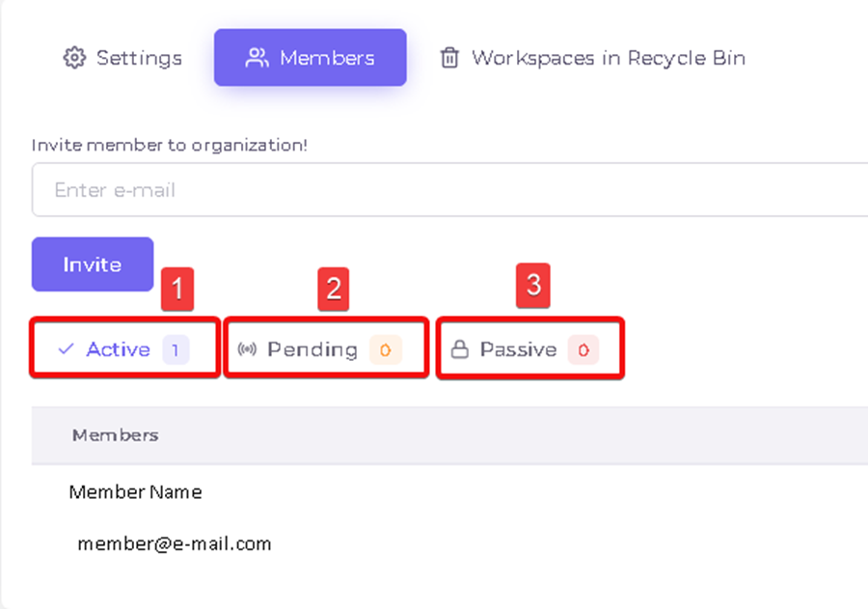Screen dimensions: 868x609
Task: Focus the Enter e-mail input field
Action: [449, 189]
